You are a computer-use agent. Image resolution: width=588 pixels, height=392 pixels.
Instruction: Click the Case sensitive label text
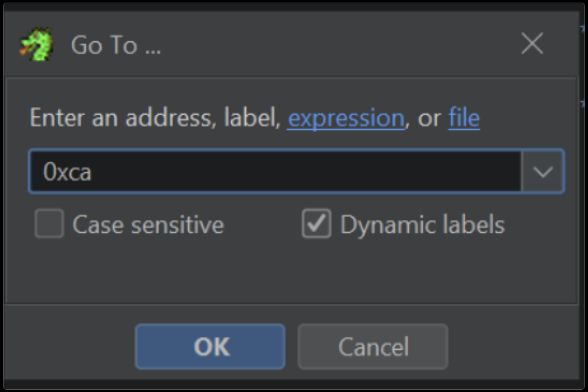pos(148,225)
